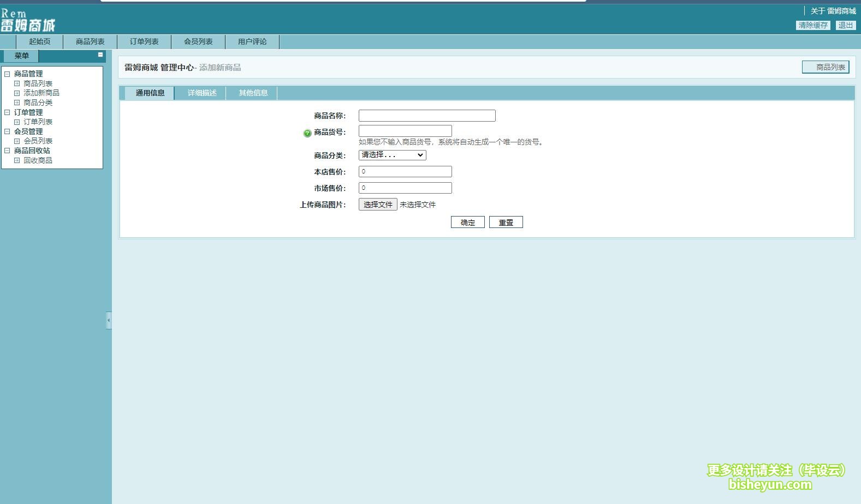Image resolution: width=861 pixels, height=504 pixels.
Task: Focus the 市场售价 price field
Action: pos(405,188)
